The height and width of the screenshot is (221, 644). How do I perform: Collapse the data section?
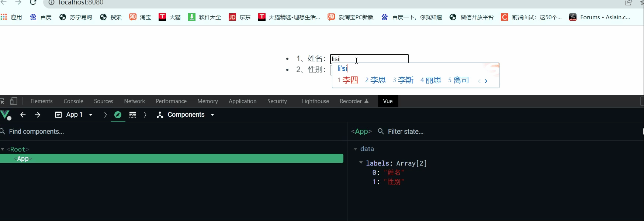pyautogui.click(x=356, y=149)
